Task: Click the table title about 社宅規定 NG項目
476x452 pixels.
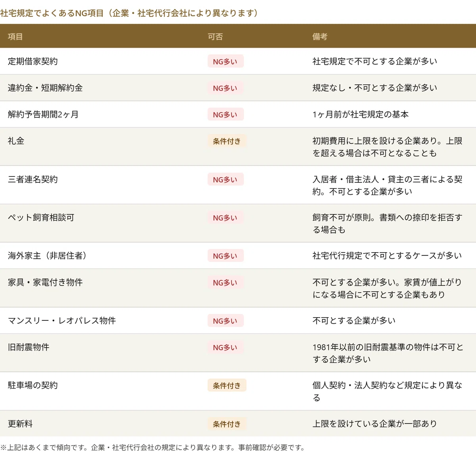Action: click(129, 13)
